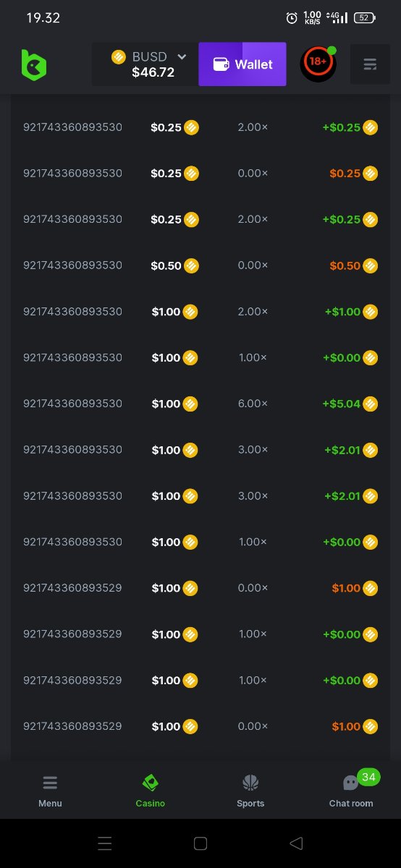Open the purple Wallet button
Screen dimensions: 401x868
coord(242,64)
